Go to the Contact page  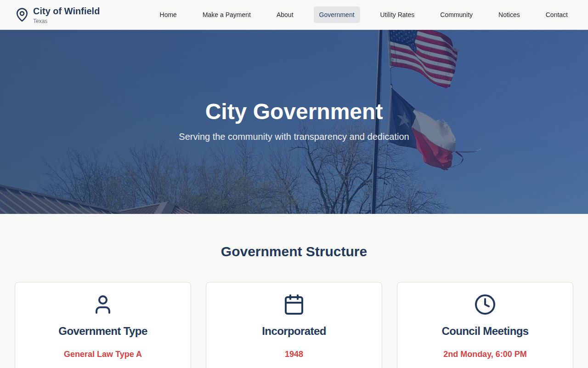557,15
